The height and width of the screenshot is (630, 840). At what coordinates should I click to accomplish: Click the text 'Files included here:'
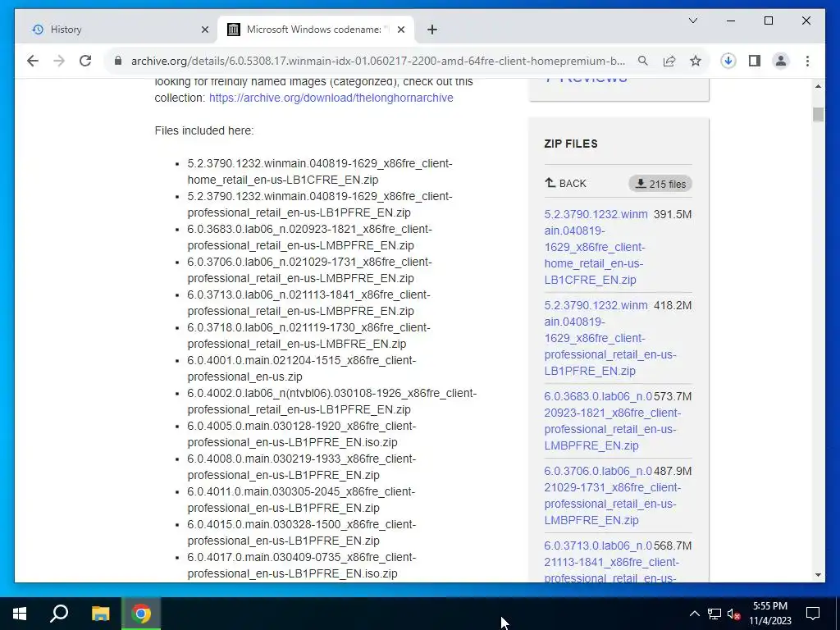pos(204,130)
